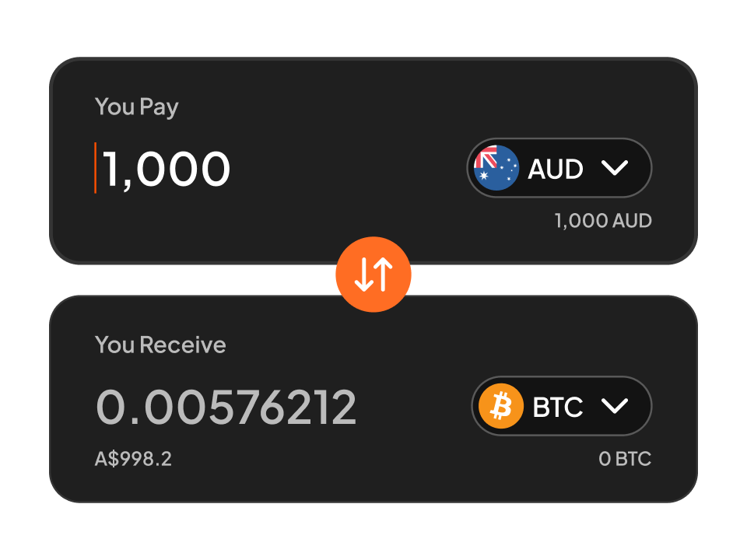
Task: Click the orange Bitcoin logo icon
Action: (501, 407)
